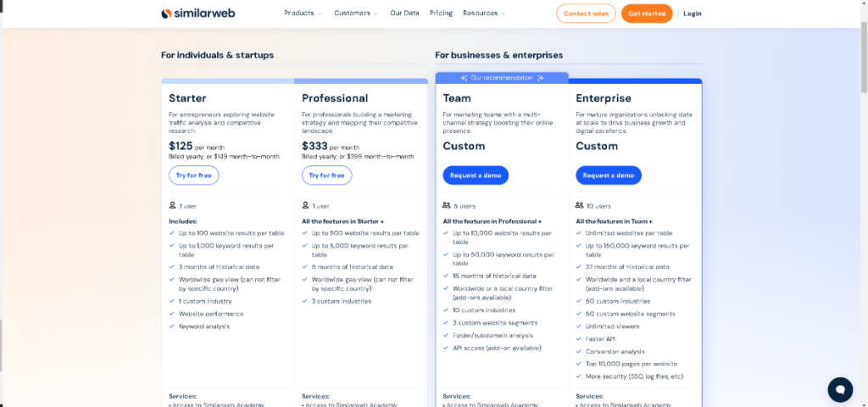Click 'Try for free' under Starter plan
The width and height of the screenshot is (868, 407).
pos(193,176)
